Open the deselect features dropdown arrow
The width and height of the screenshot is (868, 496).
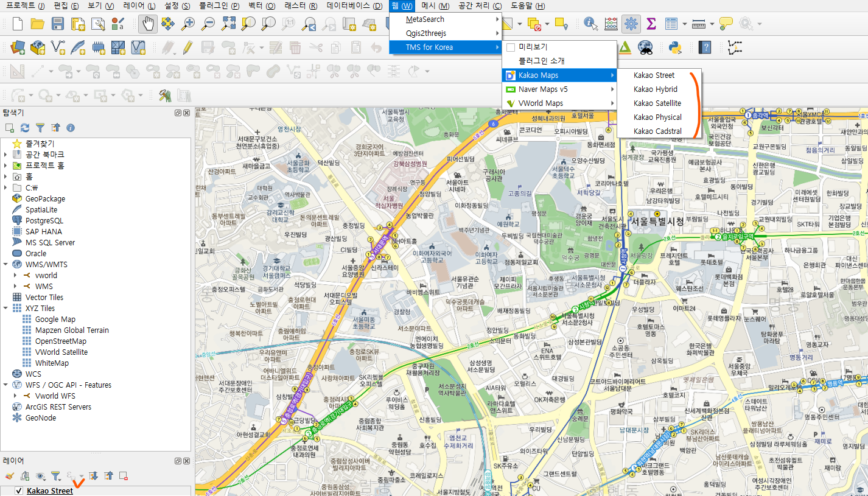pos(547,24)
